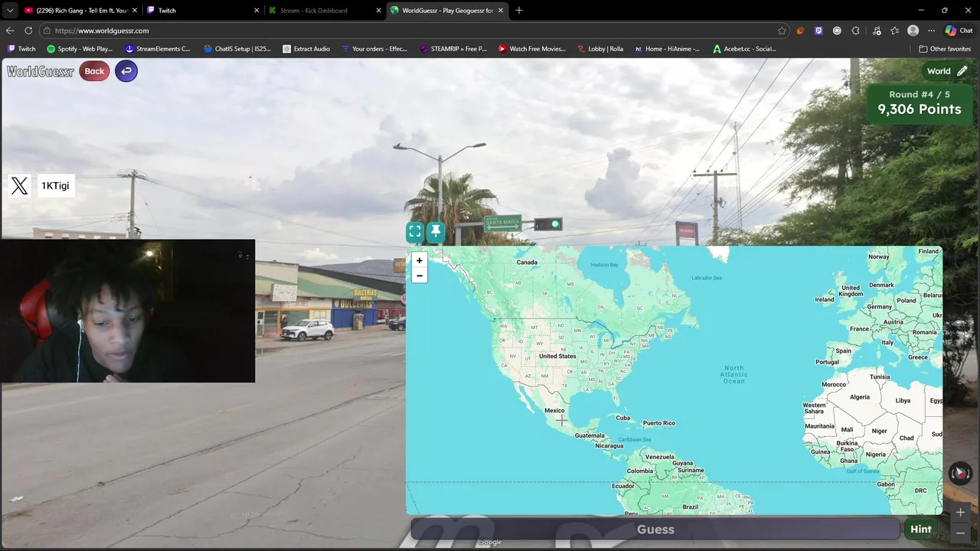The height and width of the screenshot is (551, 980).
Task: Open the StreamElements bookmark
Action: [158, 49]
